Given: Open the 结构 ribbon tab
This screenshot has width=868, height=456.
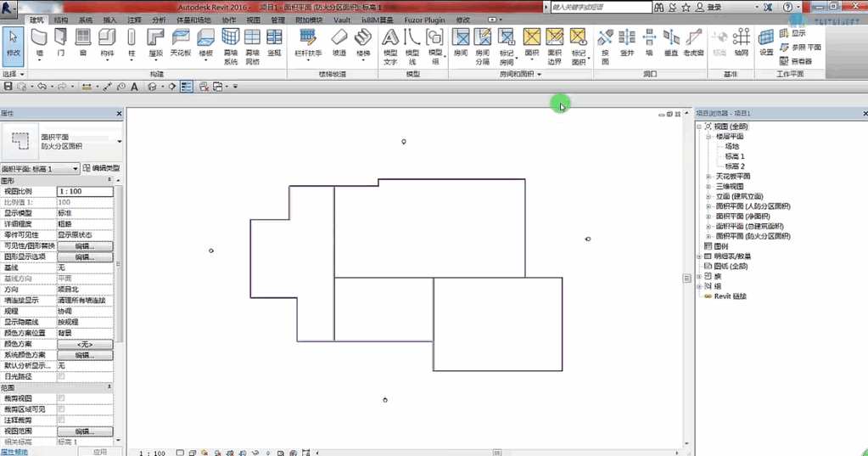Looking at the screenshot, I should 61,20.
